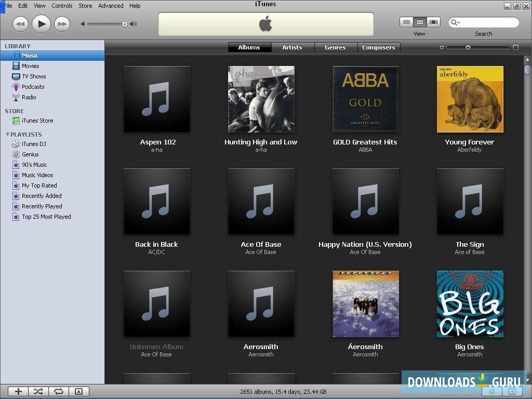Open the Controls menu
The image size is (532, 399).
pyautogui.click(x=62, y=6)
